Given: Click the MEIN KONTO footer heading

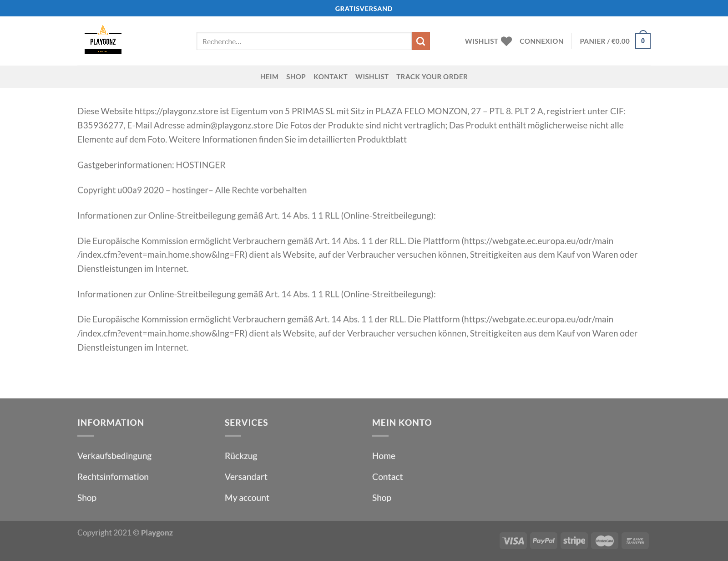Looking at the screenshot, I should [402, 423].
